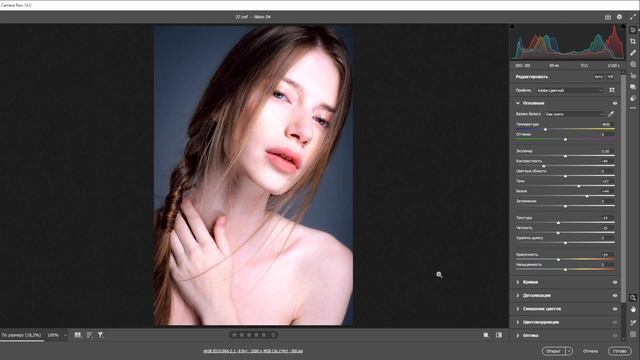Click the trash mark-for-deletion icon
The image size is (640, 360).
[x=273, y=335]
